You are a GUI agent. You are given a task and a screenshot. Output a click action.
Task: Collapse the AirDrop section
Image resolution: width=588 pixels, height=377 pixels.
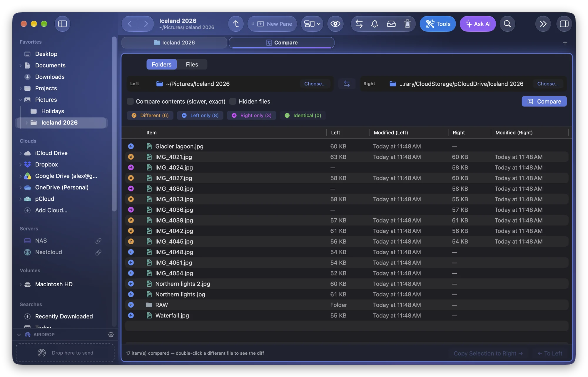(x=19, y=335)
